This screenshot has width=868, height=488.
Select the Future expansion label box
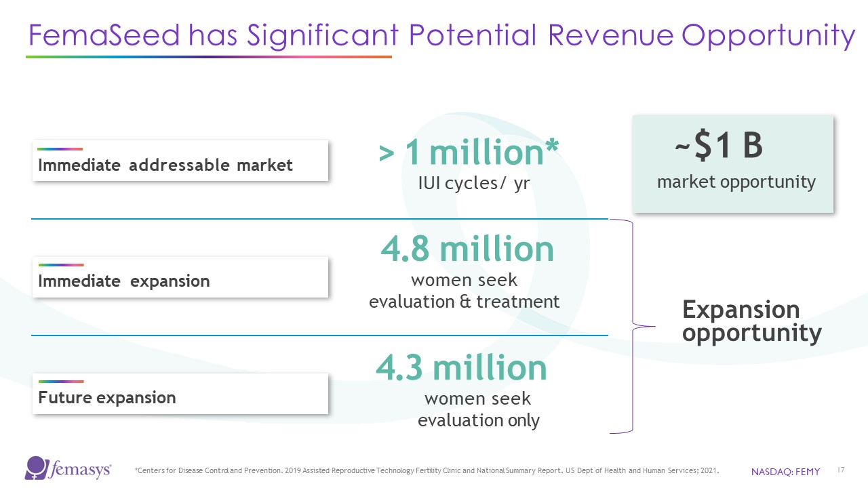coord(180,394)
